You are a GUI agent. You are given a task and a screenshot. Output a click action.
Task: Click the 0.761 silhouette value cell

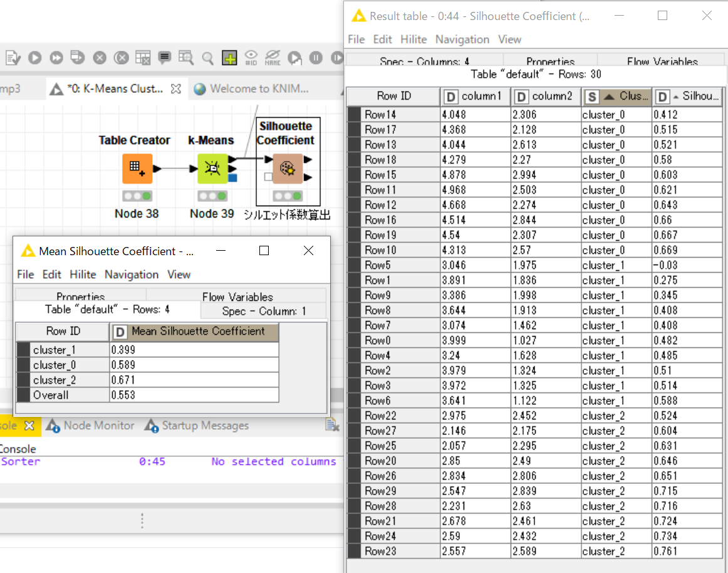coord(688,551)
